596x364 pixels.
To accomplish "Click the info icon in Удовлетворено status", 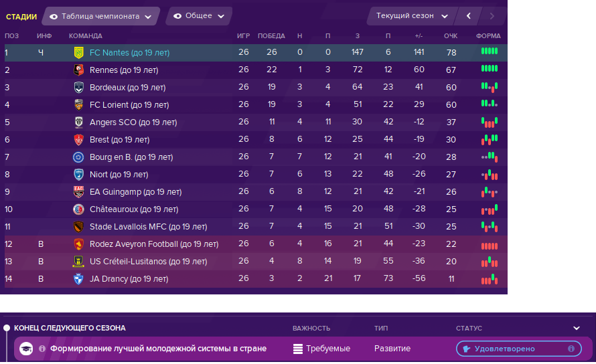I will pyautogui.click(x=571, y=349).
